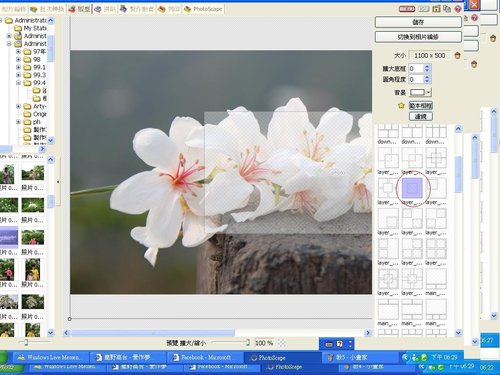The width and height of the screenshot is (500, 375).
Task: Expand the ph folder
Action: click(x=19, y=122)
